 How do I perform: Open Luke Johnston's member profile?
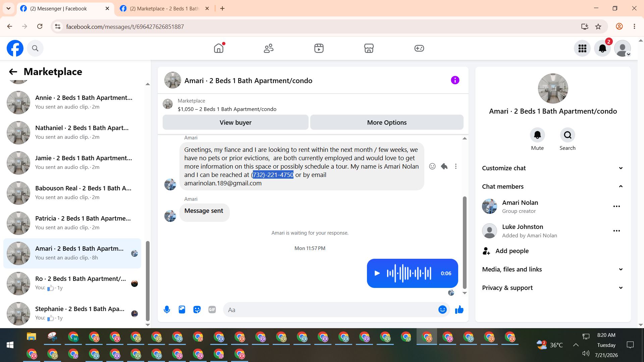tap(520, 231)
